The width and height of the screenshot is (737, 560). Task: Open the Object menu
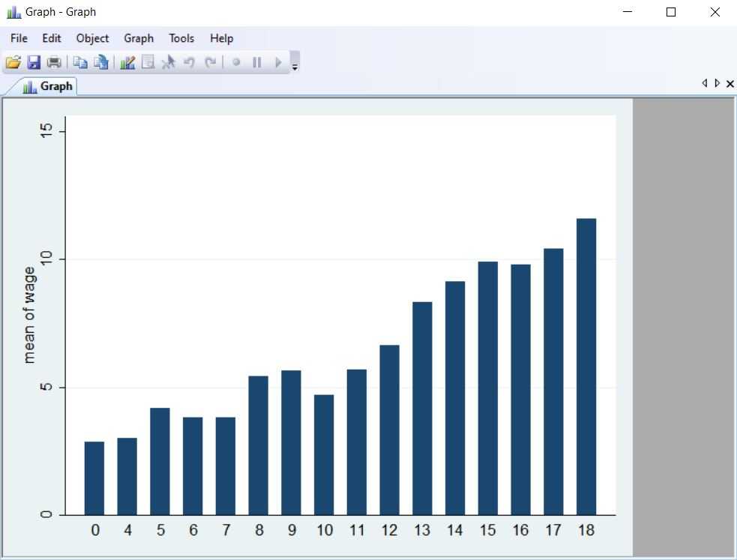[92, 38]
